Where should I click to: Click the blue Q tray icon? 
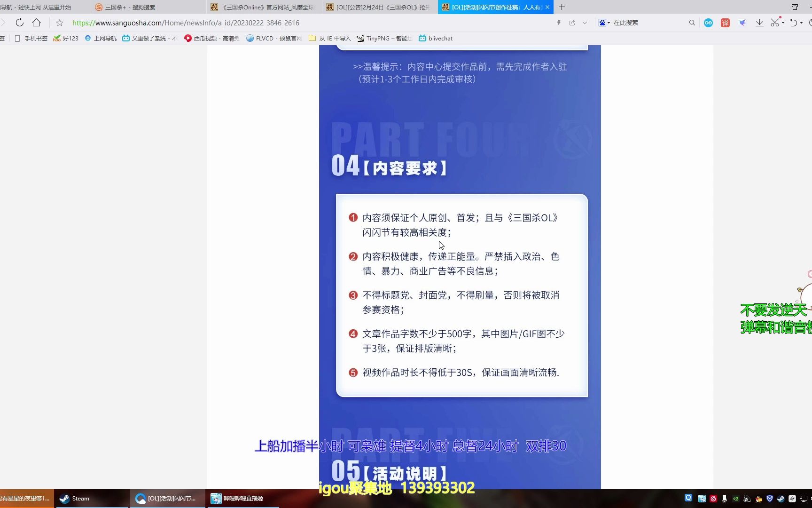tap(688, 498)
